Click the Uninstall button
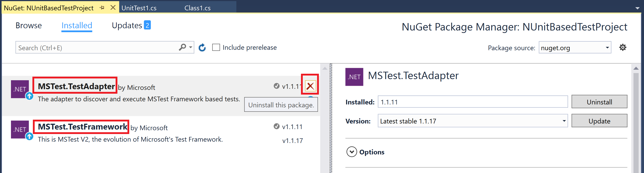644x173 pixels. pyautogui.click(x=599, y=102)
